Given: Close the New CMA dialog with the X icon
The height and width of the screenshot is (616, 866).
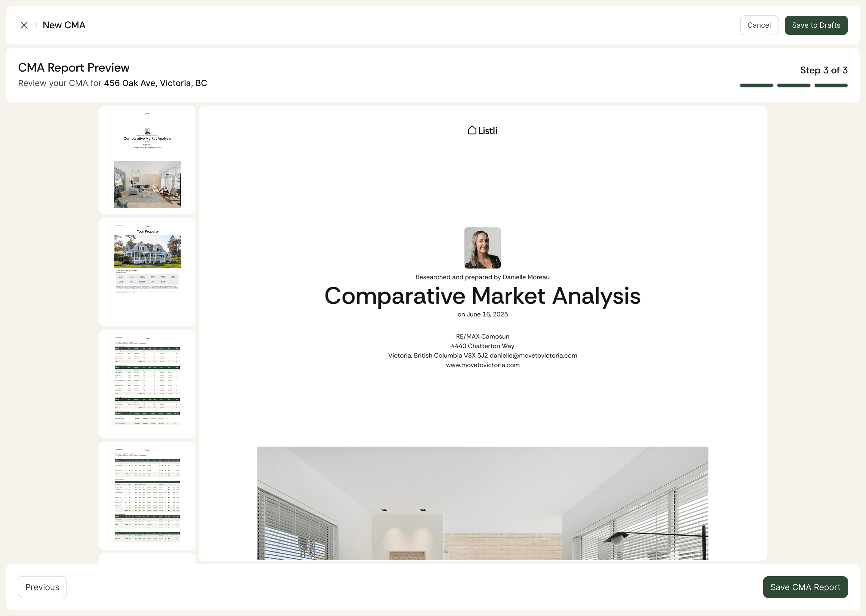Looking at the screenshot, I should click(x=24, y=25).
